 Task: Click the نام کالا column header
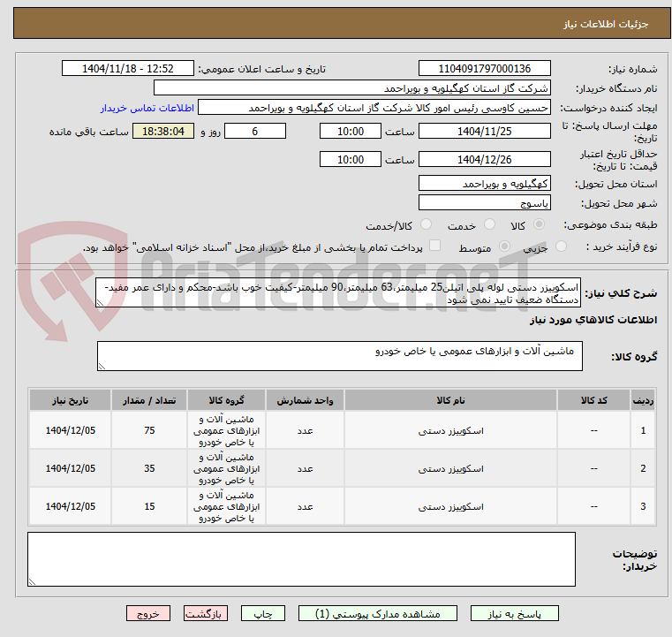pyautogui.click(x=450, y=400)
